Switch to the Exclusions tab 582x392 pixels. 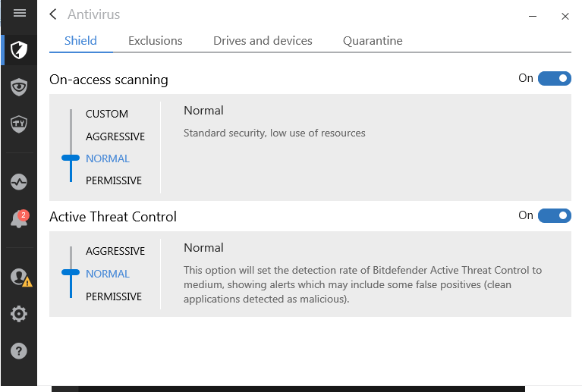tap(156, 41)
